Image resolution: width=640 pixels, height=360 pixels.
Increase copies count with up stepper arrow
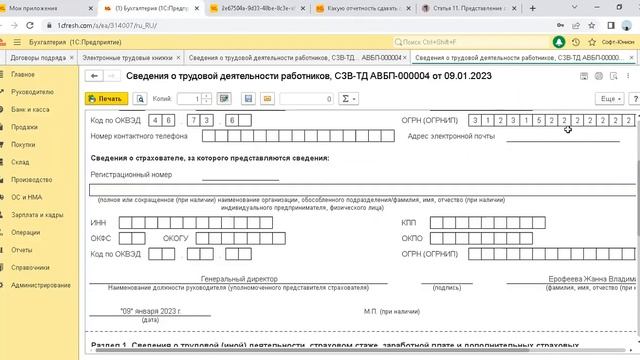(x=207, y=96)
